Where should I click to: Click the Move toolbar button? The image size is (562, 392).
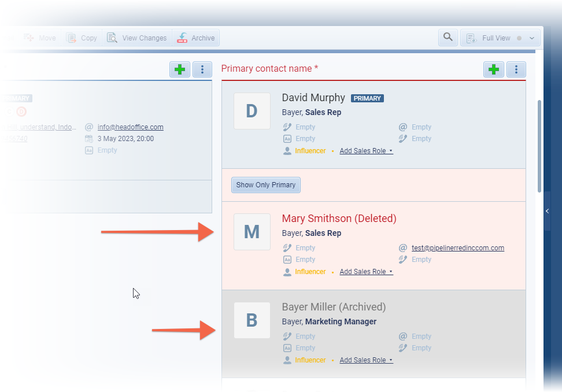[x=40, y=38]
